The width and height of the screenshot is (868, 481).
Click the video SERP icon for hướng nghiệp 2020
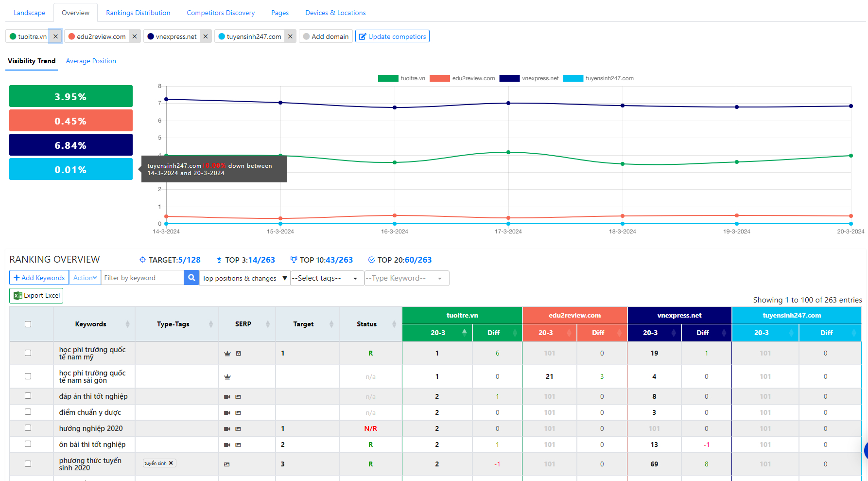tap(227, 429)
